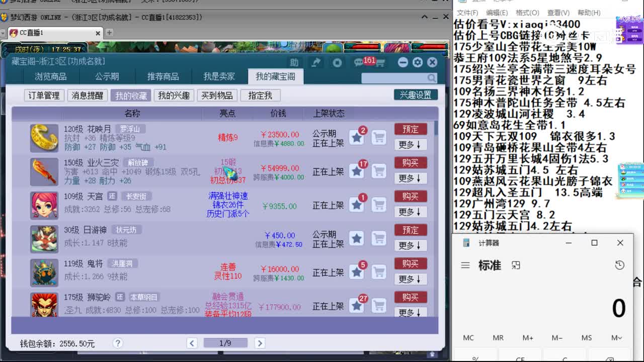
Task: Open Calculator hamburger navigation menu
Action: pyautogui.click(x=465, y=265)
